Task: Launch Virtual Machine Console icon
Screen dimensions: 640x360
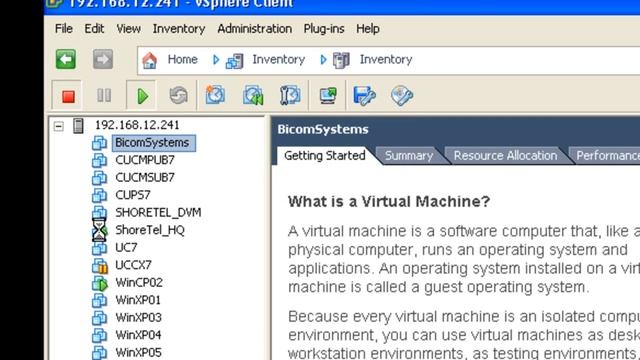Action: 328,96
